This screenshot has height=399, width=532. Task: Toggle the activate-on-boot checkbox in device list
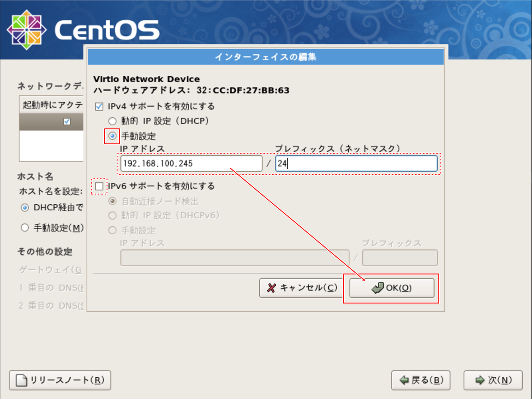click(x=67, y=121)
